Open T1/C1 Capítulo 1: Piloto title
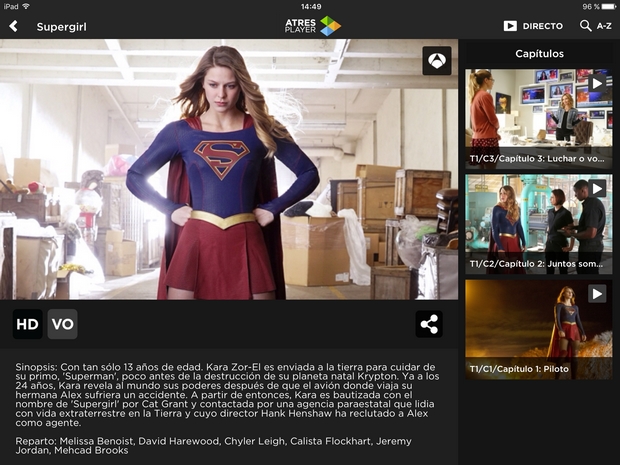The height and width of the screenshot is (465, 620). (519, 369)
